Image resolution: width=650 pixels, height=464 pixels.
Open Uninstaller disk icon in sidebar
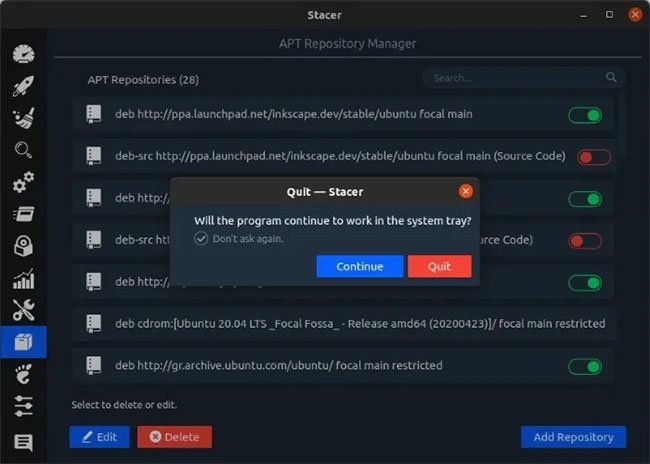24,246
